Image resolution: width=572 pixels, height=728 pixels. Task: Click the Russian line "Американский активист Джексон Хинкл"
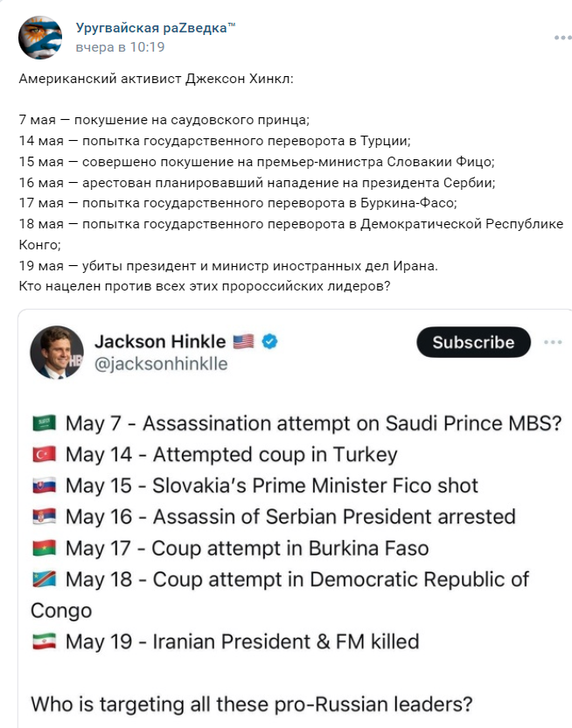157,80
